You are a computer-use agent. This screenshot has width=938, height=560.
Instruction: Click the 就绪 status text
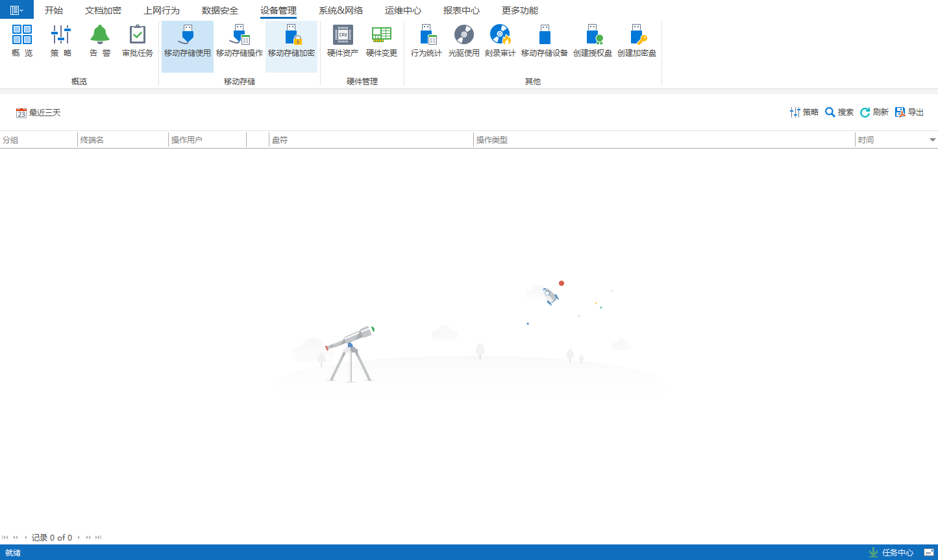(x=13, y=552)
